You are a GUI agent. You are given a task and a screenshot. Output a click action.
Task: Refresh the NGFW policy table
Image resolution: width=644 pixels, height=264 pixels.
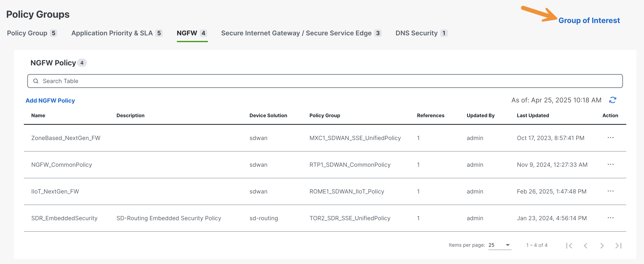pyautogui.click(x=613, y=100)
